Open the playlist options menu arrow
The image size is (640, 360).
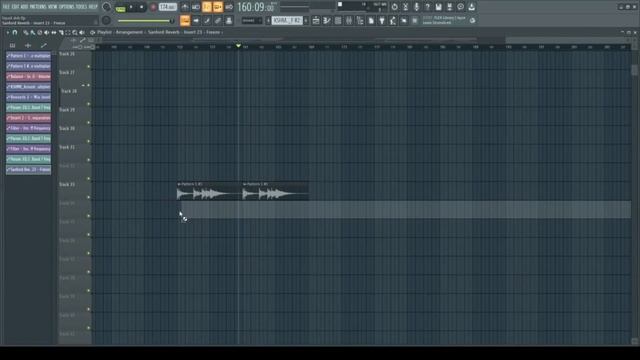click(7, 32)
